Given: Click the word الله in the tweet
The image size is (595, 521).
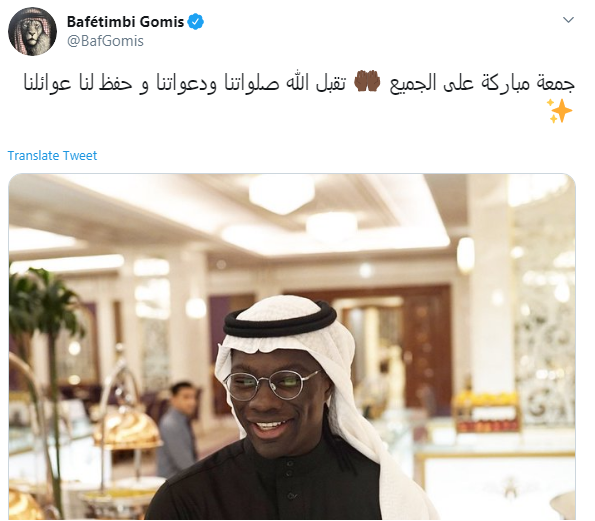Looking at the screenshot, I should (x=297, y=82).
